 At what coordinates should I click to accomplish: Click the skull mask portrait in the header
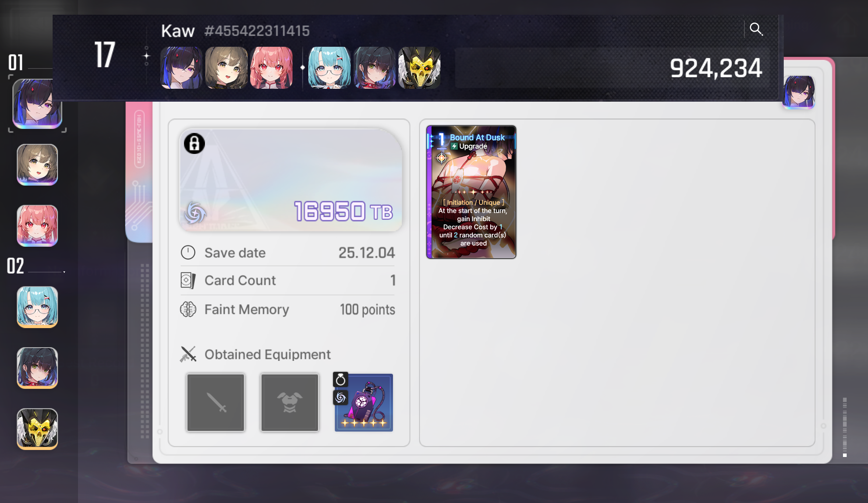pos(419,68)
